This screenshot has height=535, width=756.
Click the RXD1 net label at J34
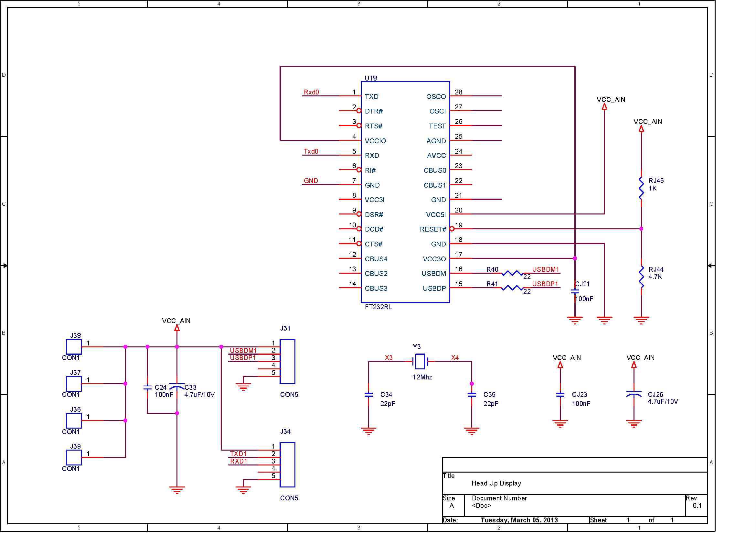click(x=239, y=461)
